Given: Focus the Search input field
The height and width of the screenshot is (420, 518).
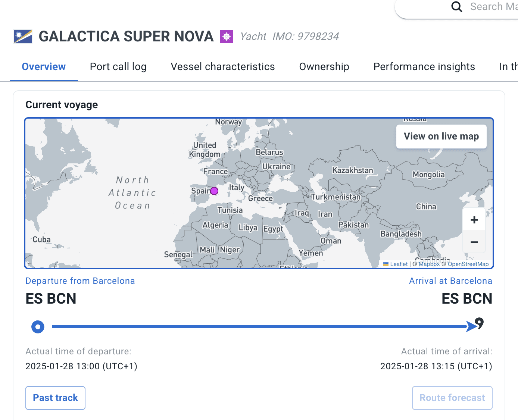Looking at the screenshot, I should pos(493,7).
